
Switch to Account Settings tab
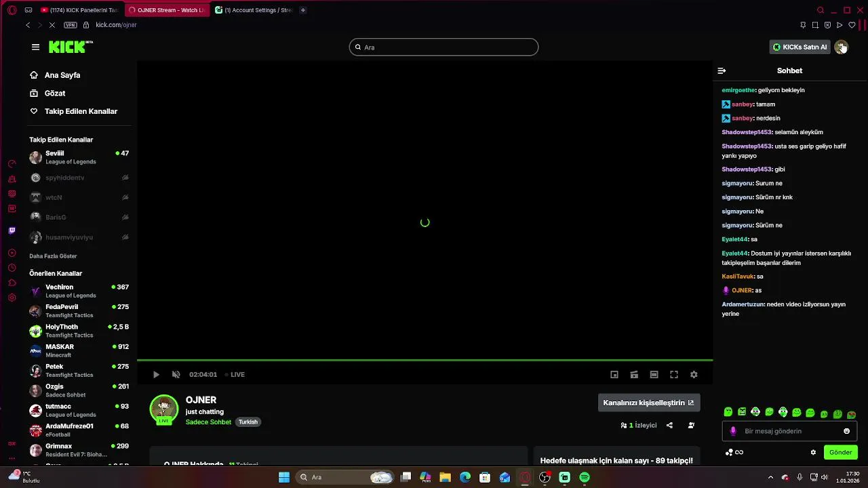coord(254,10)
